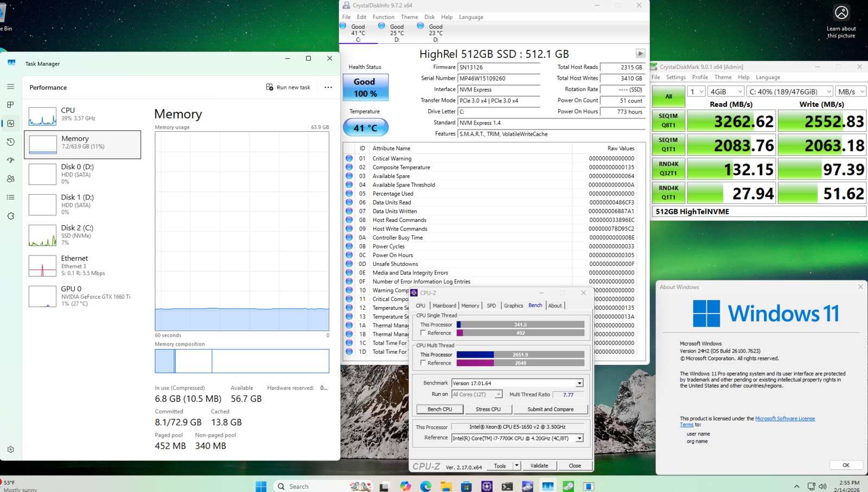Screen dimensions: 868x492
Task: Open the Benchmark version dropdown in CPU-Z
Action: pyautogui.click(x=579, y=383)
